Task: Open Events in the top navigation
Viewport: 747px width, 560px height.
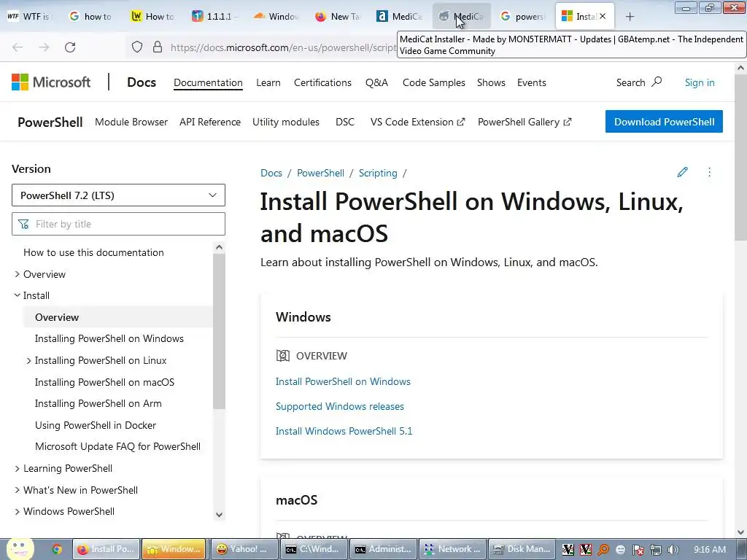Action: click(532, 82)
